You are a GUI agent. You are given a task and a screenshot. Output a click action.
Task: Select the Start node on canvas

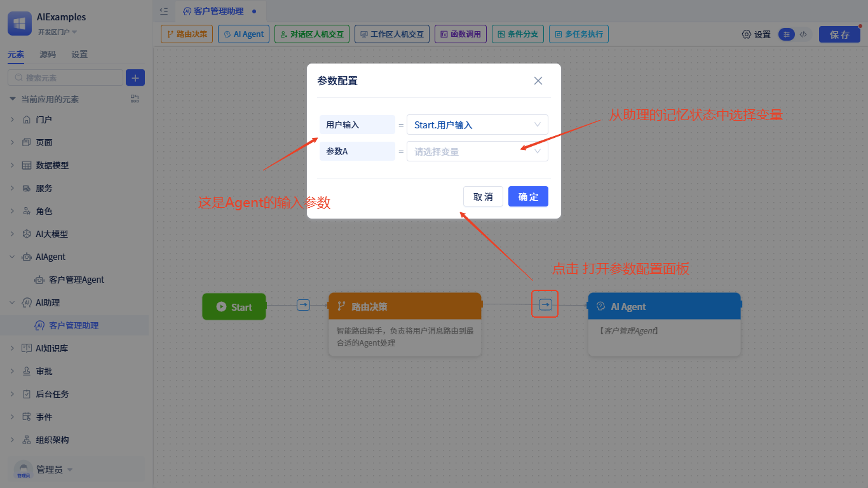point(234,306)
